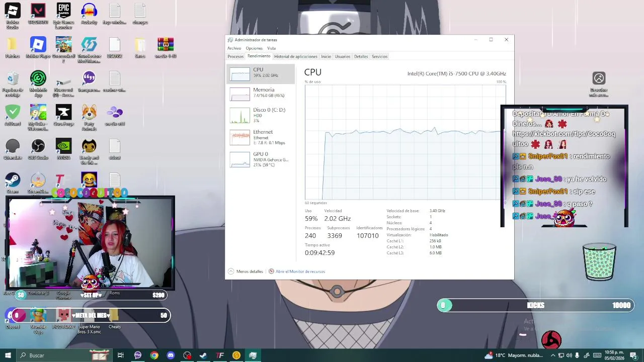644x362 pixels.
Task: Open the NVIDIA desktop shortcut
Action: (63, 149)
